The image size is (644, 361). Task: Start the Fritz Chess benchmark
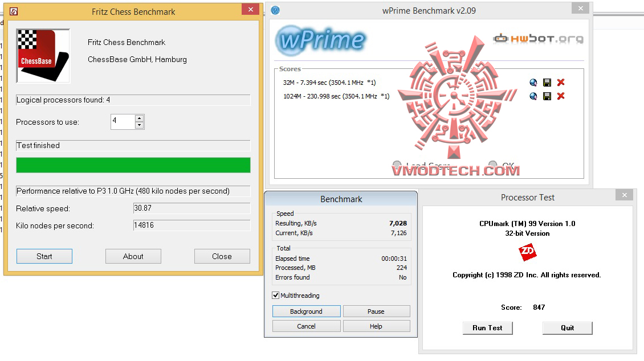(44, 256)
